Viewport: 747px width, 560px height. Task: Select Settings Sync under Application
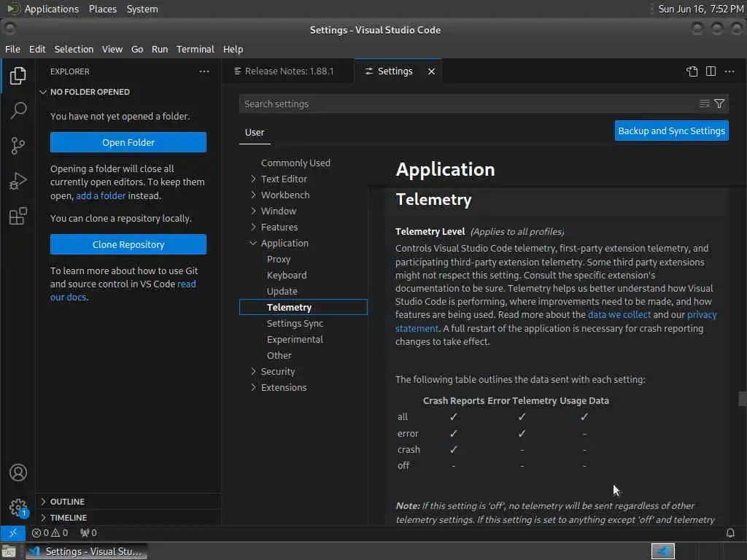[x=295, y=323]
